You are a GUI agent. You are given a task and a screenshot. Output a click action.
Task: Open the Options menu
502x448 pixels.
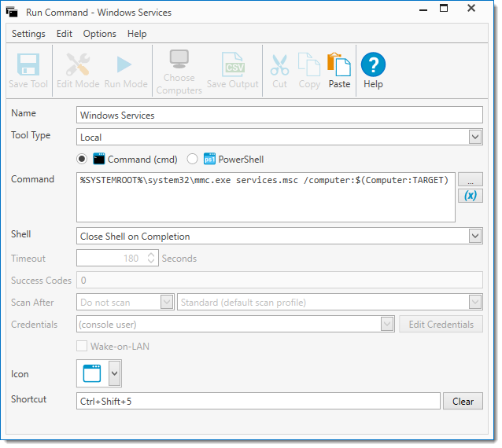100,34
